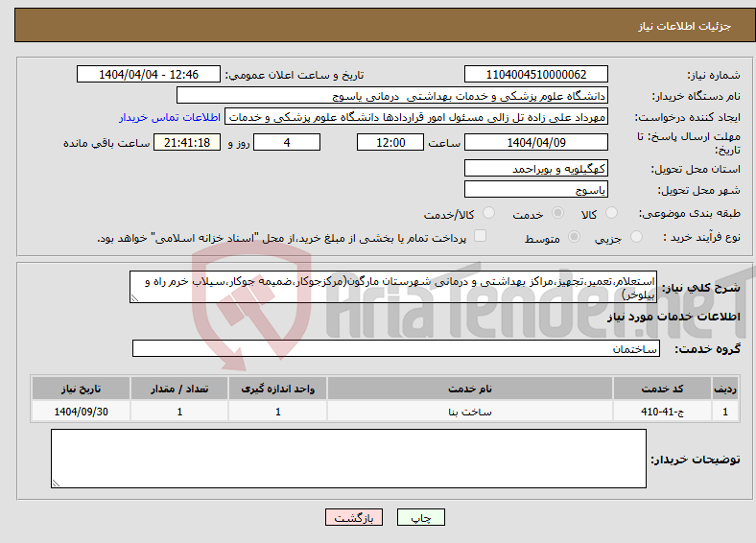Click the ساعت باقی مانده label
The height and width of the screenshot is (543, 756).
point(106,143)
